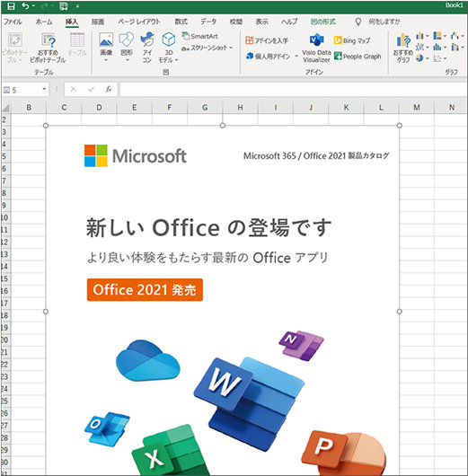Switch to the 表示 tab

pos(261,22)
